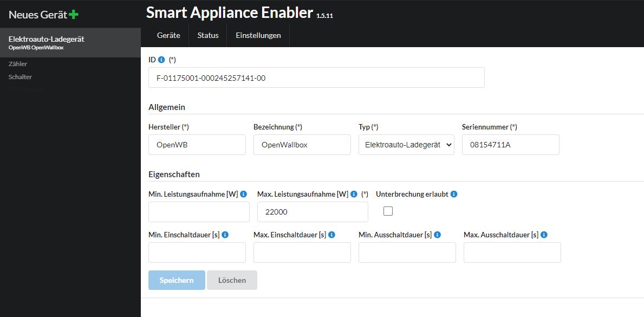Viewport: 644px width, 317px height.
Task: Click info icon for Min. Ausschaltdauer
Action: 437,235
